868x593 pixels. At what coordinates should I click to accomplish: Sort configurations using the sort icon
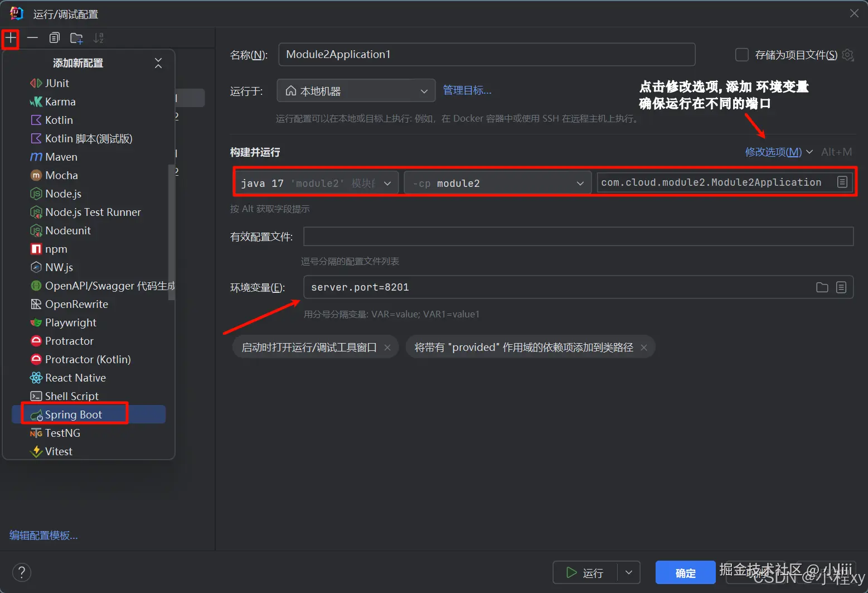pyautogui.click(x=99, y=38)
